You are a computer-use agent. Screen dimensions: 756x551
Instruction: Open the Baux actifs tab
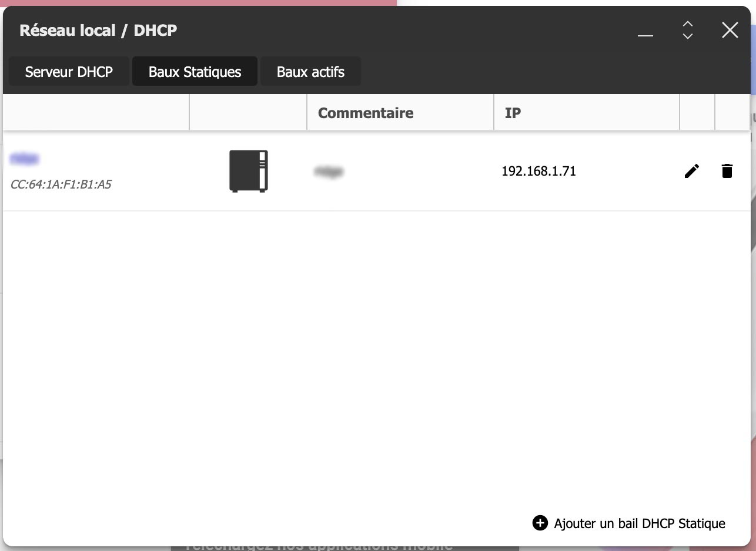point(310,72)
